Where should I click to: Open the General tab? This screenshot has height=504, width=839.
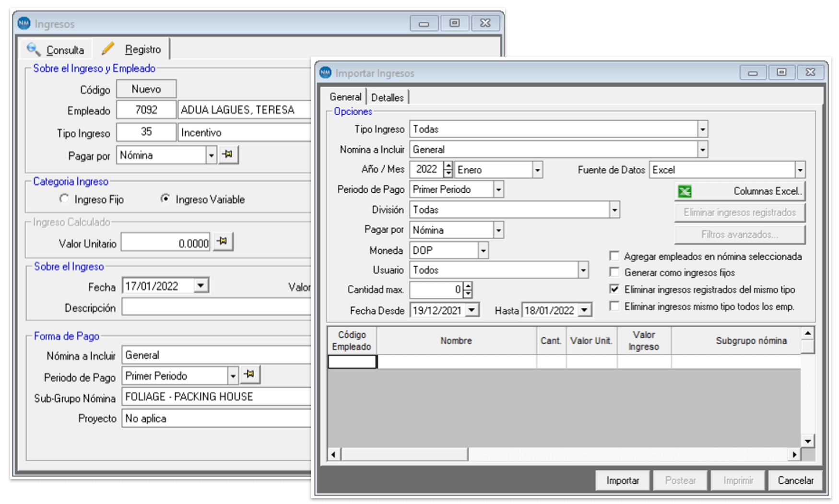(x=345, y=97)
